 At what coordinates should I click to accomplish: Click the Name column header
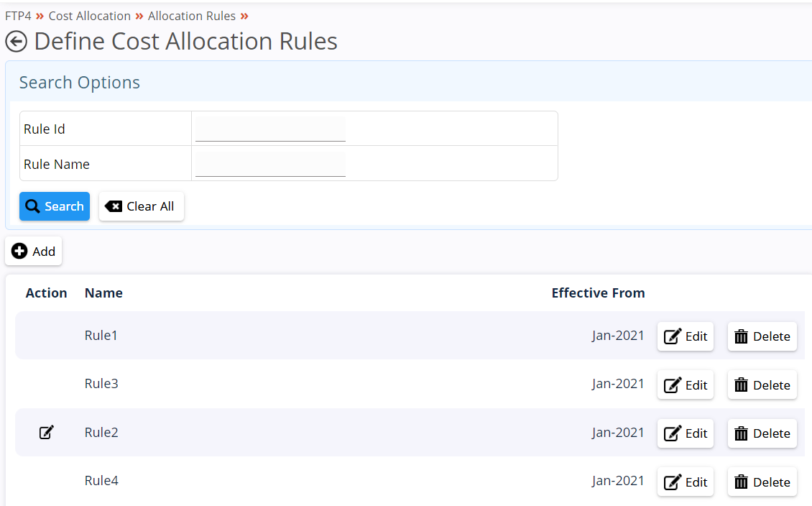coord(103,293)
